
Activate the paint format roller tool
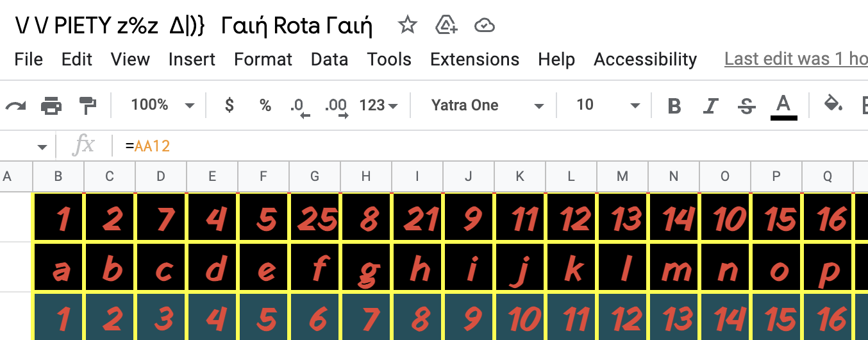[x=87, y=105]
